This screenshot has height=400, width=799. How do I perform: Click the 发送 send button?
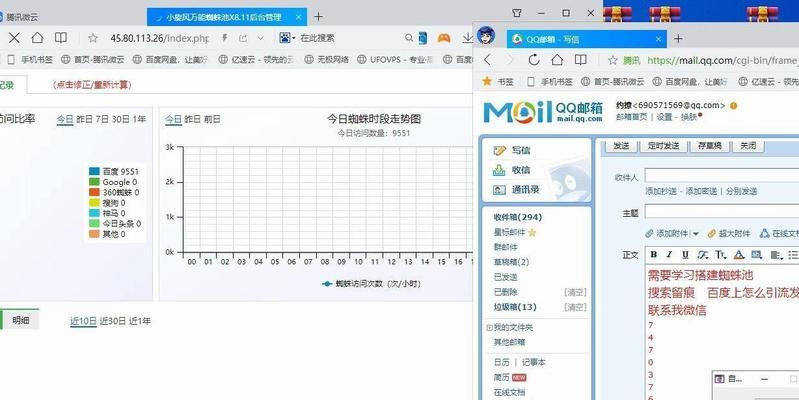(621, 146)
